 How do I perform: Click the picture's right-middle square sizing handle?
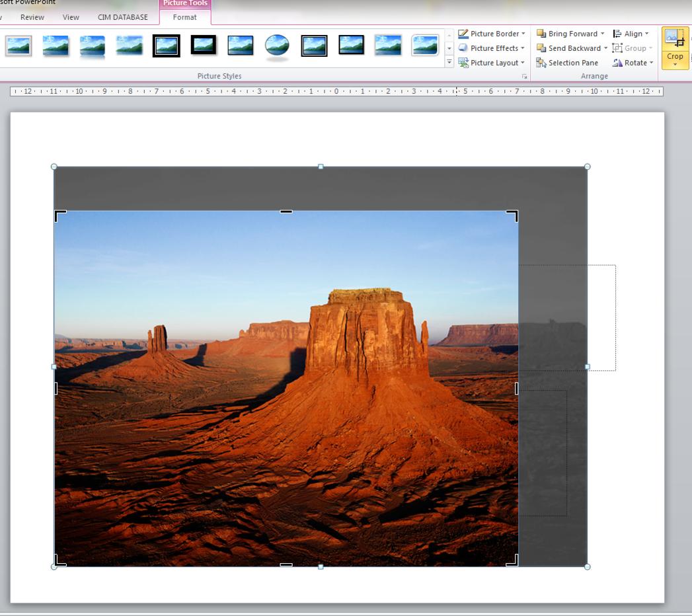(x=588, y=367)
